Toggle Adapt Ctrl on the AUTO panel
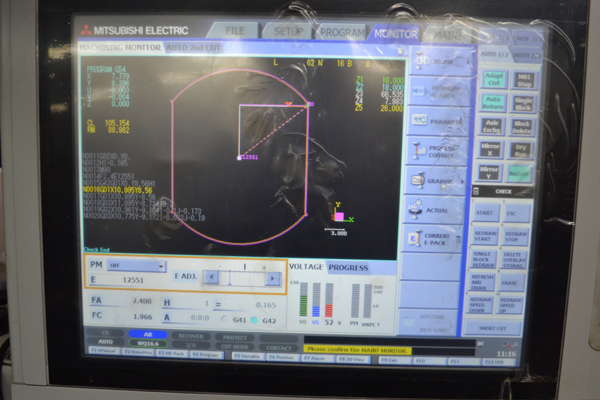The width and height of the screenshot is (600, 400). (x=494, y=79)
